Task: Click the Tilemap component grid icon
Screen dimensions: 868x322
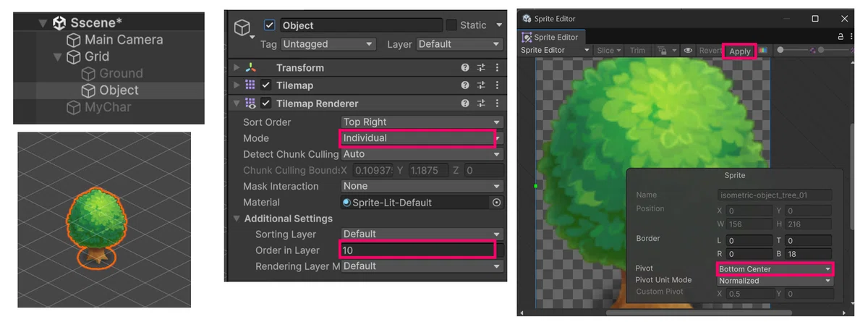Action: (x=250, y=85)
